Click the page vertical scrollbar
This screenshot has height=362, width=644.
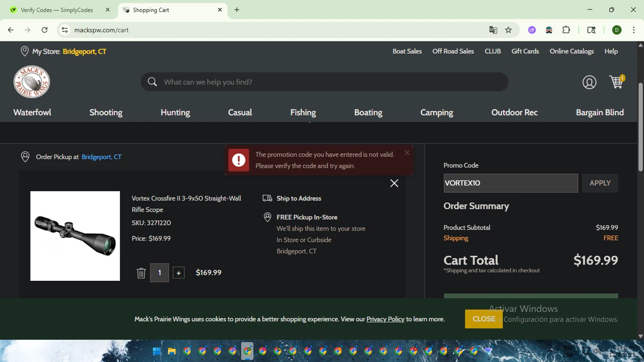click(641, 127)
